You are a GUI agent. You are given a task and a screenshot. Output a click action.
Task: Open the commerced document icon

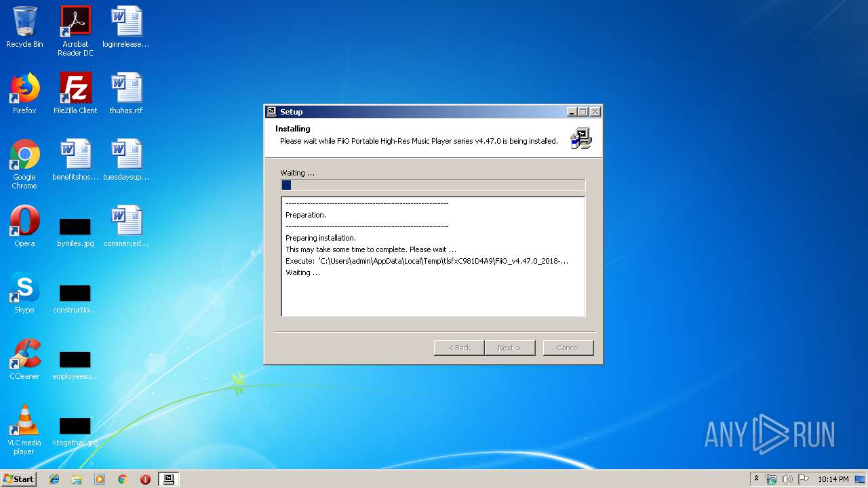pyautogui.click(x=126, y=226)
